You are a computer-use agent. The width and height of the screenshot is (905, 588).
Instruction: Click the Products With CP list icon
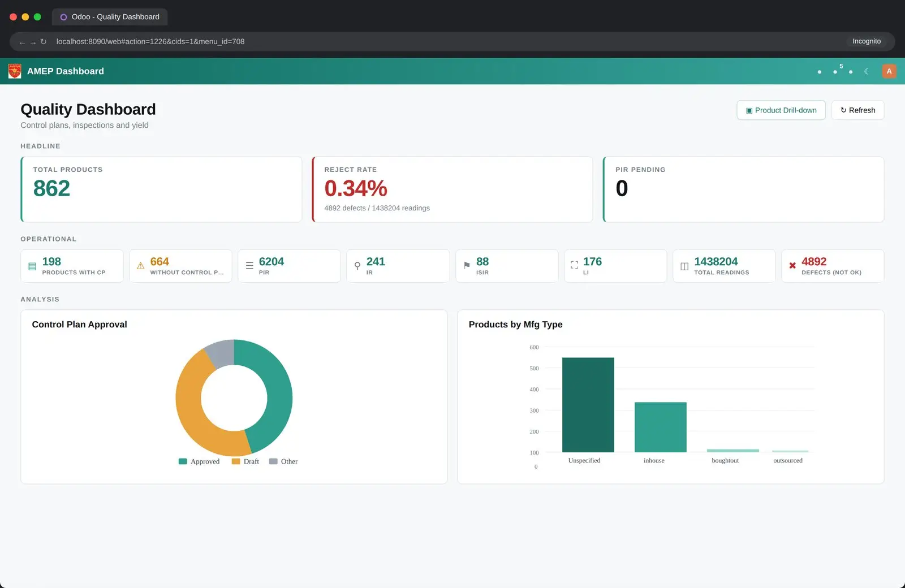pos(32,266)
